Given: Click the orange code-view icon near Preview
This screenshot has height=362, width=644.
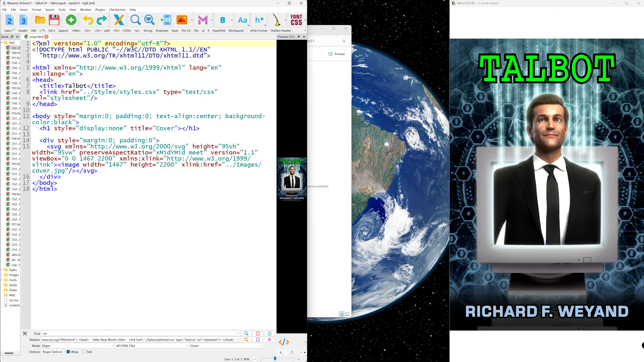Looking at the screenshot, I should tap(284, 342).
